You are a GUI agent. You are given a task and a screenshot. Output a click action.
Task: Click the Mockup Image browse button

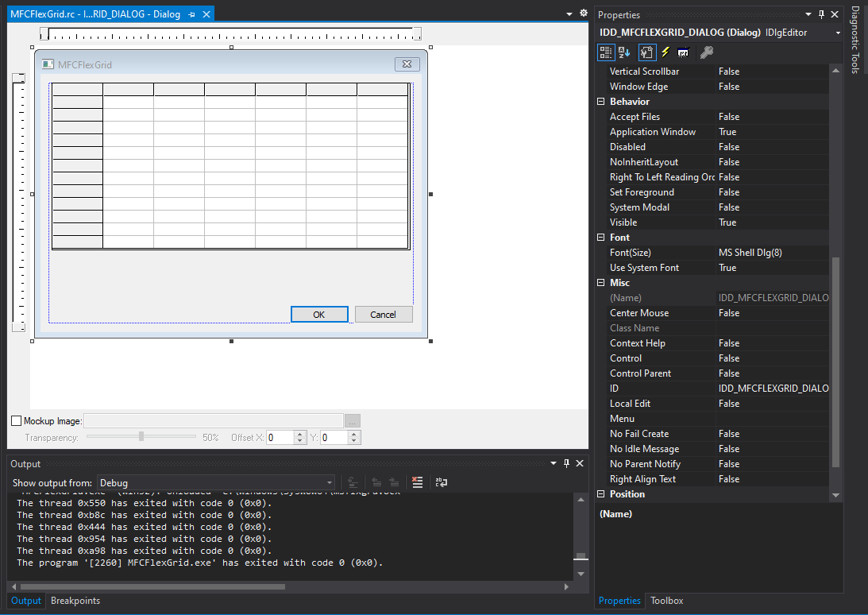tap(353, 421)
